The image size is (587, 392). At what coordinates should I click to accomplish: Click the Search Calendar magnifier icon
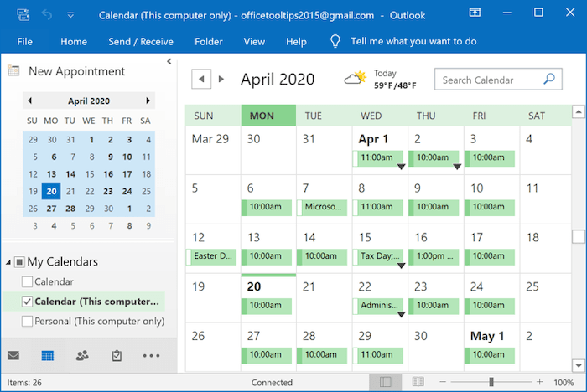pos(549,79)
